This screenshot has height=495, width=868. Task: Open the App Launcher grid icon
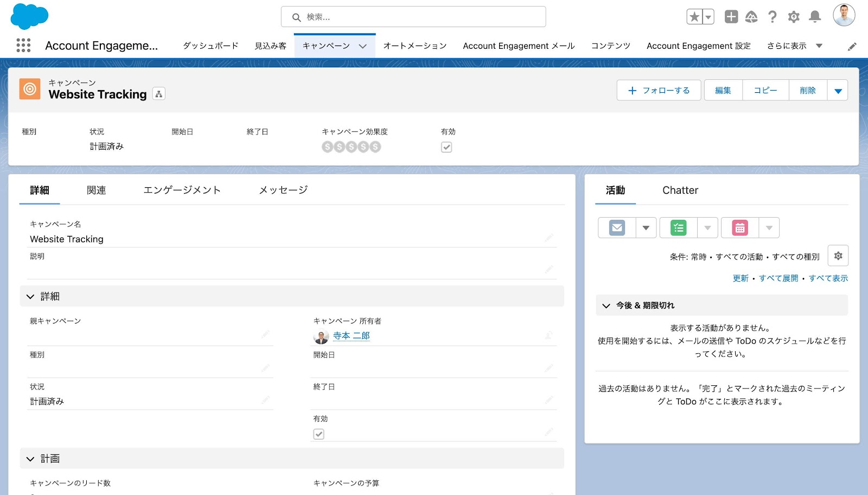point(23,46)
